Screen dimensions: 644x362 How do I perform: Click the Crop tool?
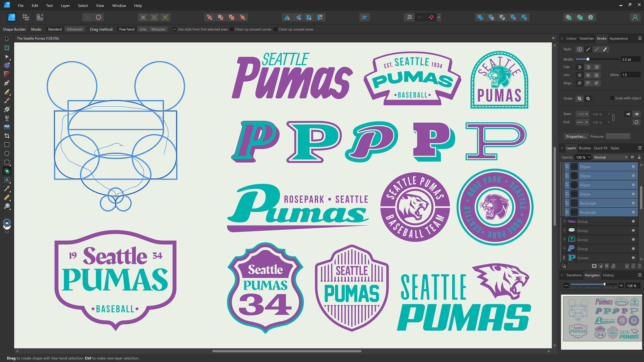[7, 136]
